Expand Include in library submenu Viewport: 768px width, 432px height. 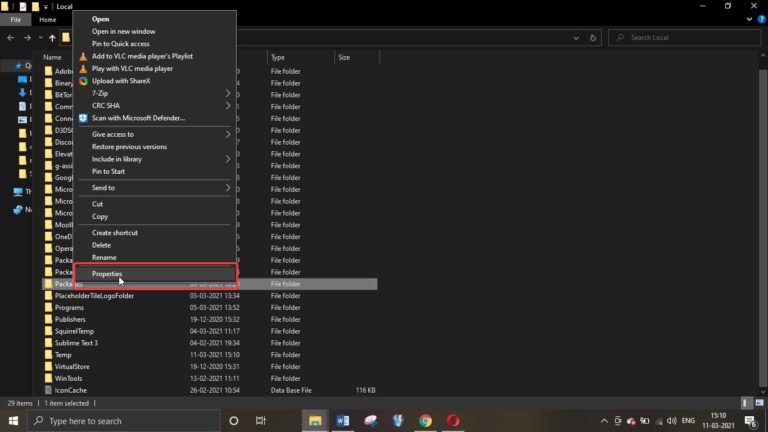(x=155, y=159)
